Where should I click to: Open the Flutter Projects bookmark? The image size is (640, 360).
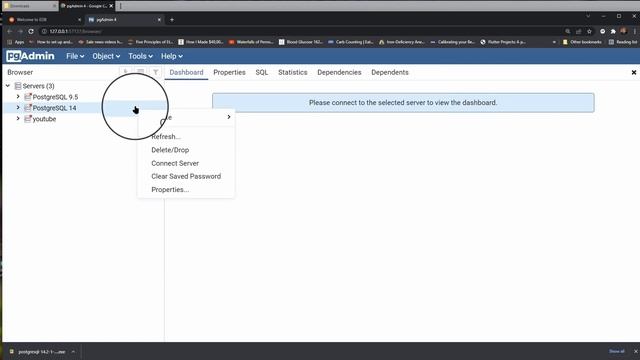503,42
